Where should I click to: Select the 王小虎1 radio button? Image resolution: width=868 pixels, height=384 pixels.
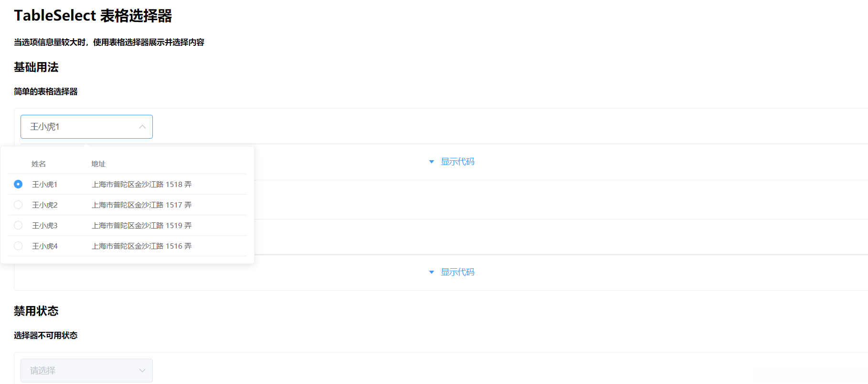point(18,184)
